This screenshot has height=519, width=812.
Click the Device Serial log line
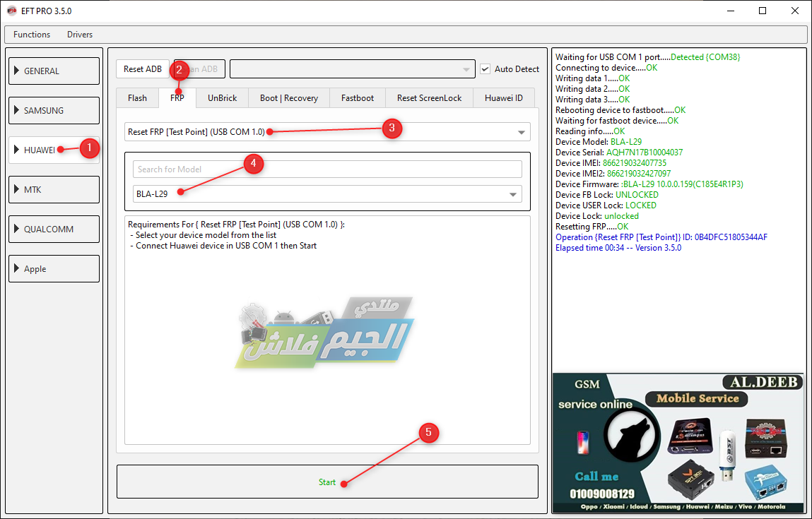point(619,152)
